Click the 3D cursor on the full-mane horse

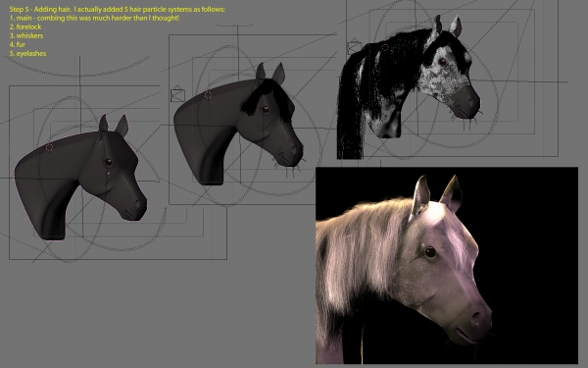tap(385, 48)
